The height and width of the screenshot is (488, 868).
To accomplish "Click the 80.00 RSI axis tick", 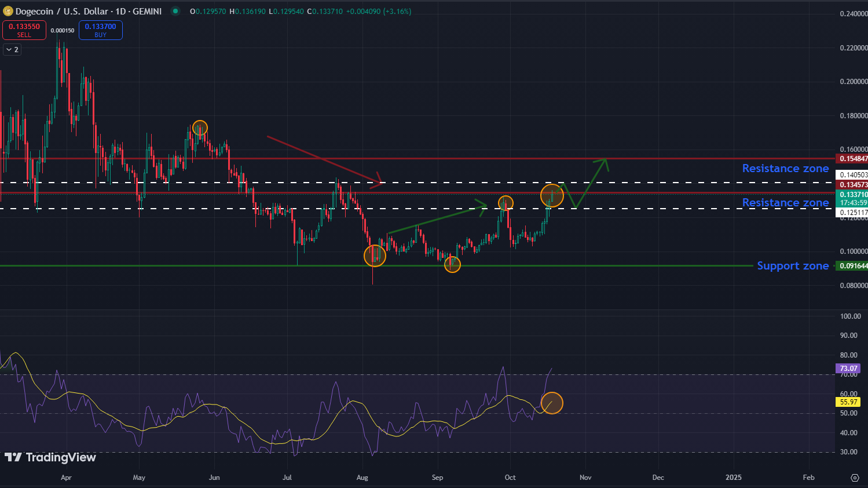I will click(x=849, y=355).
